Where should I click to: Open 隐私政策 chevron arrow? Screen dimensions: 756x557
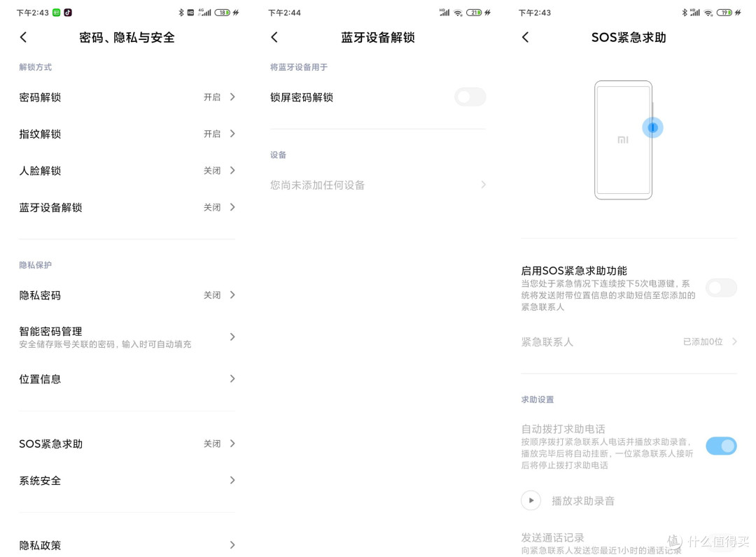[x=232, y=545]
